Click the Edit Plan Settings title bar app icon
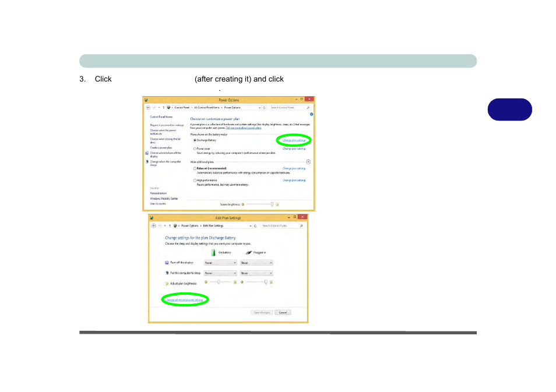This screenshot has width=556, height=392. pos(152,218)
